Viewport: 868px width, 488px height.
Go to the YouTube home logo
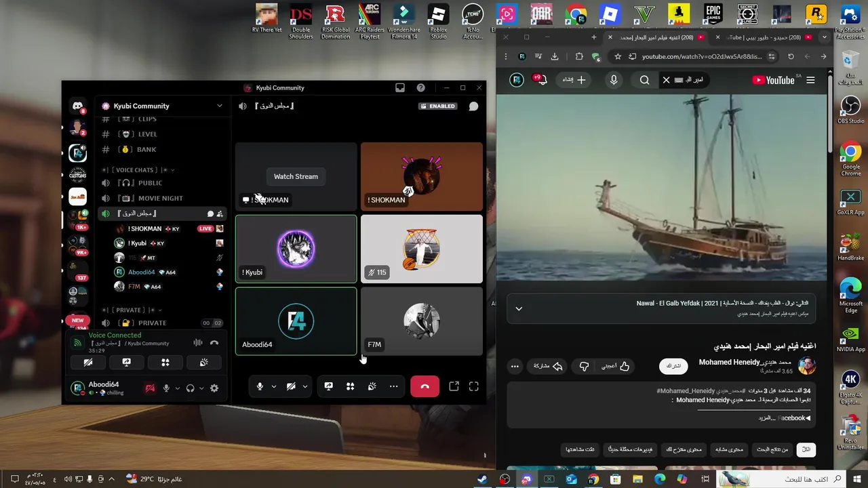(x=774, y=80)
